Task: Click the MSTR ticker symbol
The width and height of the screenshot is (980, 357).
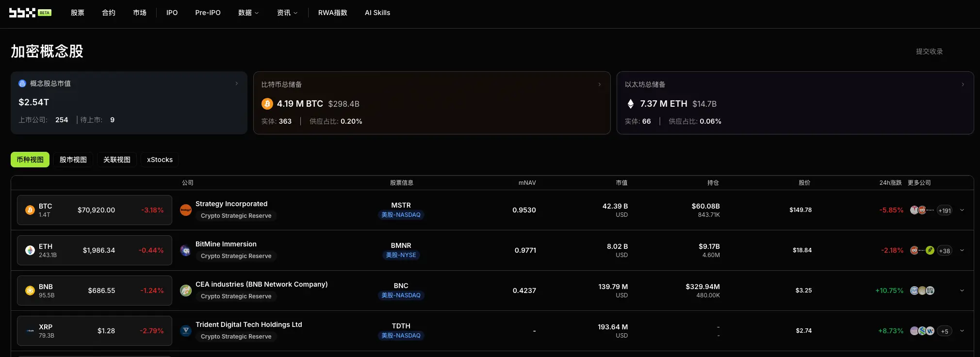Action: point(401,205)
